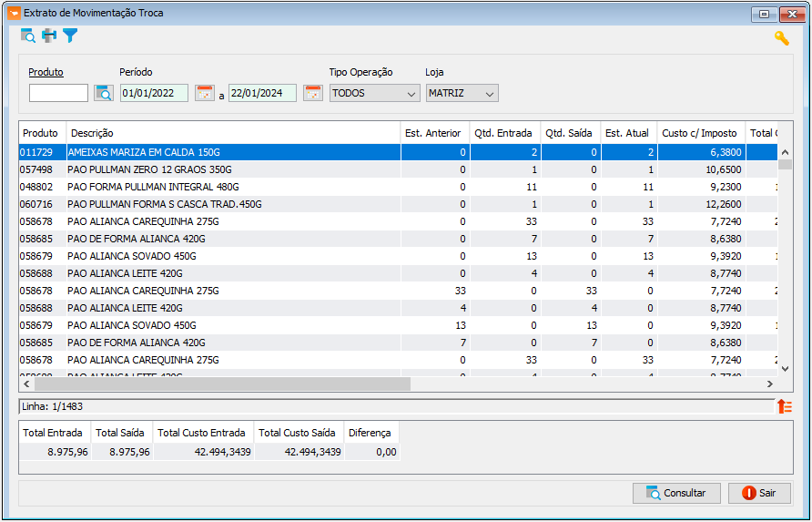Select the PAO ALIANCA SOVADO 450G first row
The width and height of the screenshot is (812, 522).
(398, 256)
